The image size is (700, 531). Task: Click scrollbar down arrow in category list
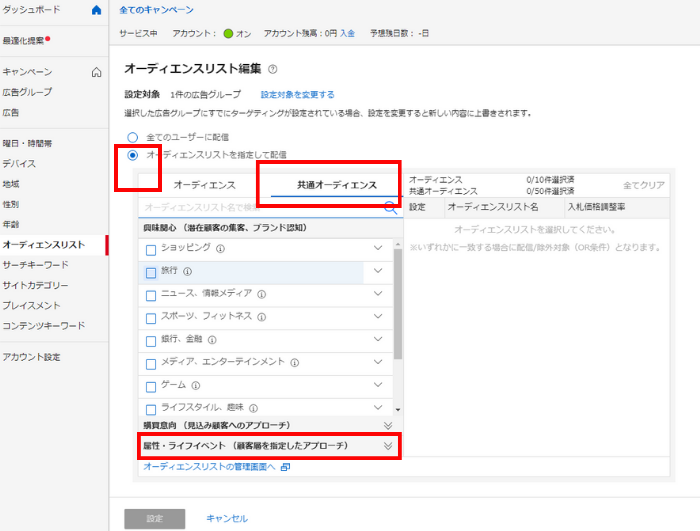pyautogui.click(x=398, y=410)
